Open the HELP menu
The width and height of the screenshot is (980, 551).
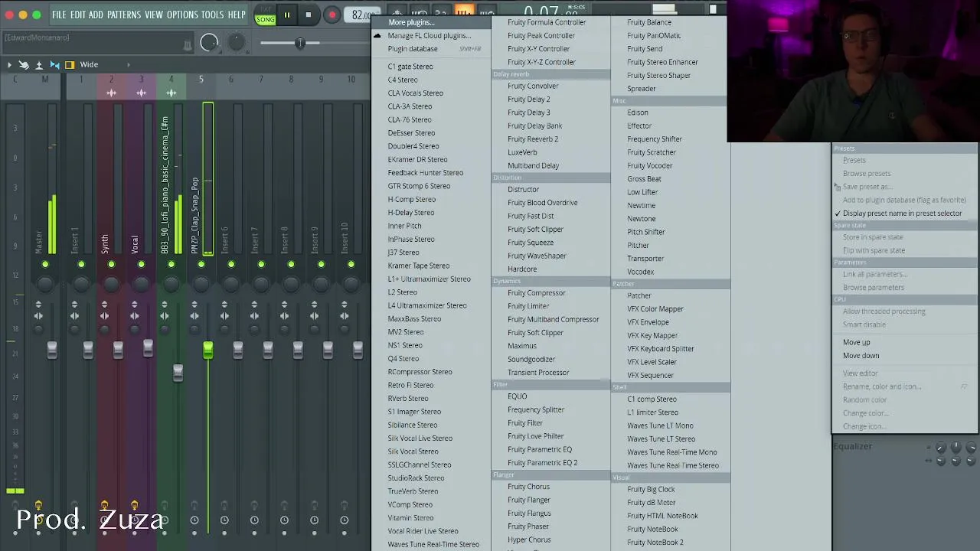click(x=237, y=15)
